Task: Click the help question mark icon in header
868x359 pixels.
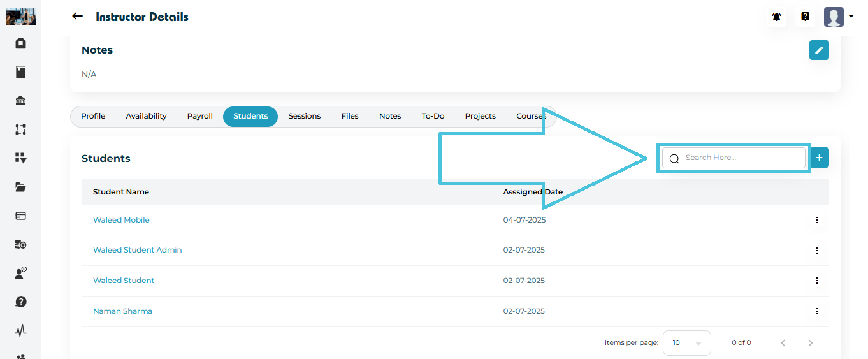Action: click(x=805, y=17)
